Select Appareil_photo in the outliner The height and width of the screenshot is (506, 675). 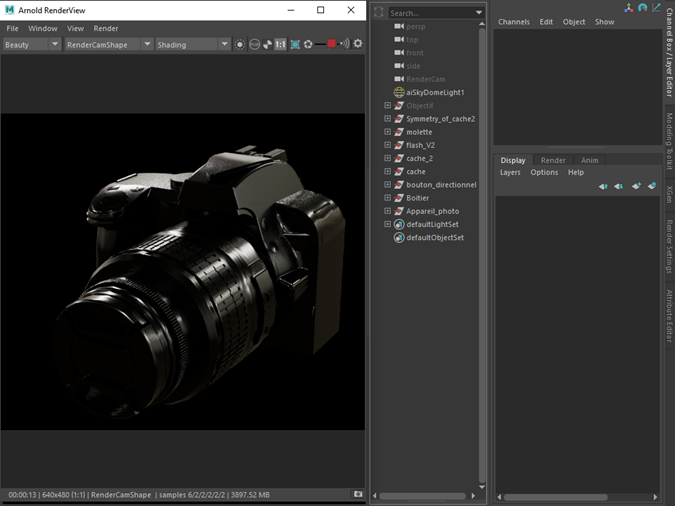point(432,211)
